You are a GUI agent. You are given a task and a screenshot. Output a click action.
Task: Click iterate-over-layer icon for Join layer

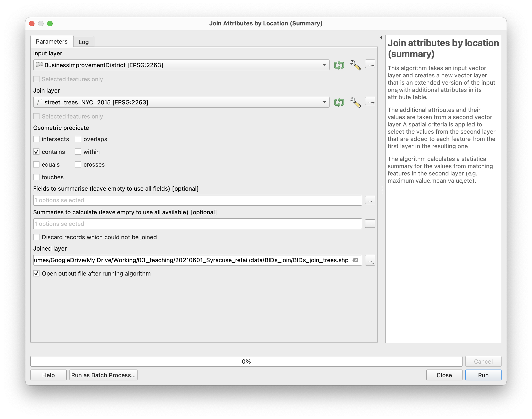[x=339, y=102]
